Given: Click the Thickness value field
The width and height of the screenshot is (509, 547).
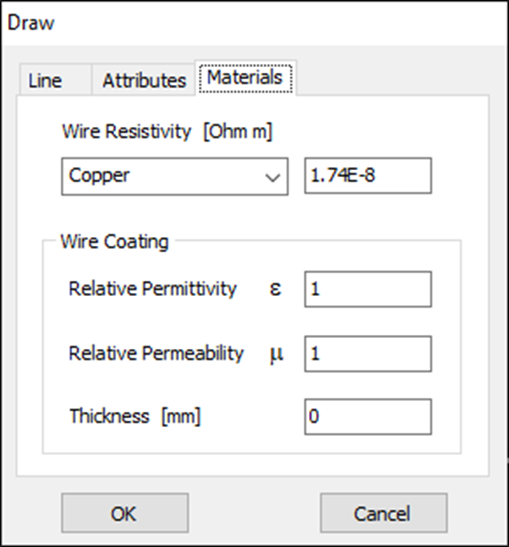Looking at the screenshot, I should [x=368, y=417].
